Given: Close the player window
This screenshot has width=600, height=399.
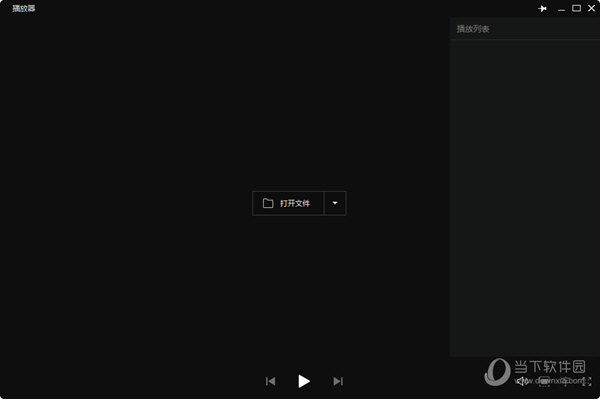Looking at the screenshot, I should click(591, 8).
